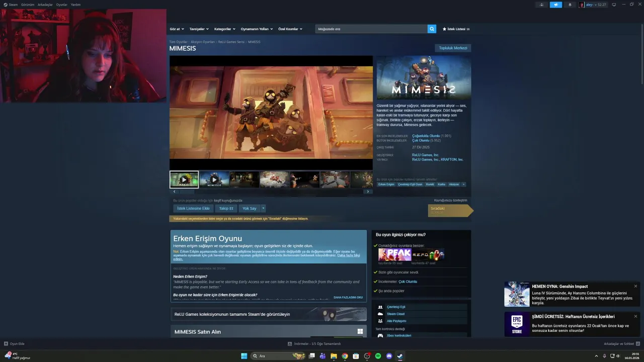The image size is (644, 362).
Task: Open the notifications bell icon
Action: 570,5
